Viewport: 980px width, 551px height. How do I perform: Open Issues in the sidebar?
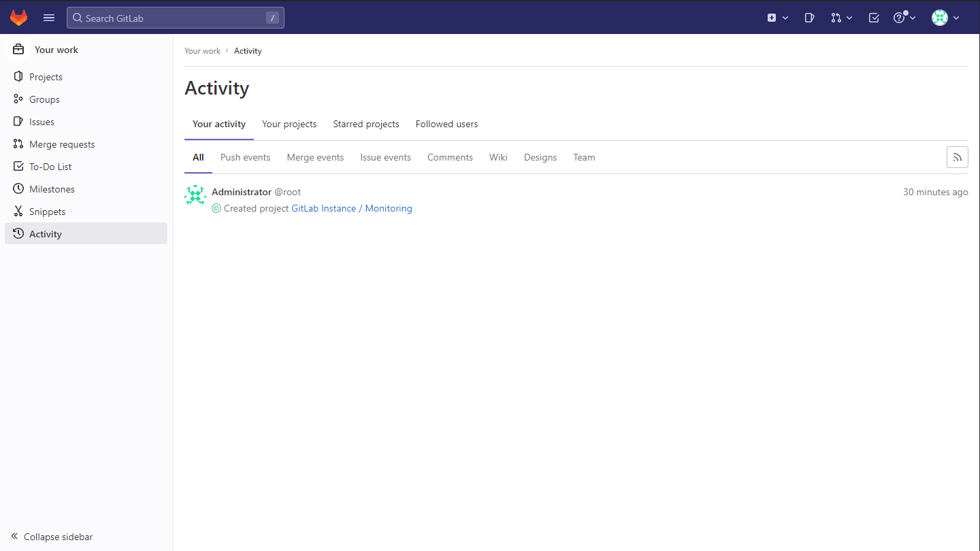click(x=86, y=122)
